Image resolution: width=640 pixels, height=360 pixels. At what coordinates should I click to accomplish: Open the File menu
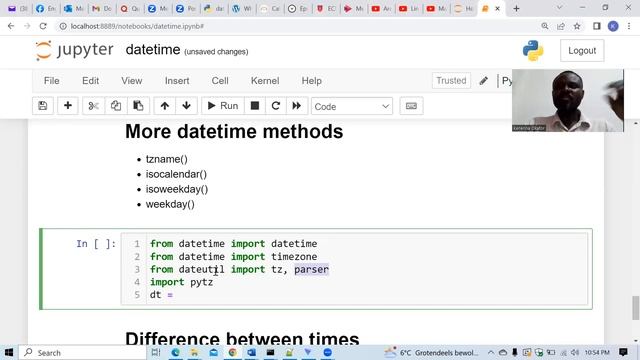click(x=51, y=81)
